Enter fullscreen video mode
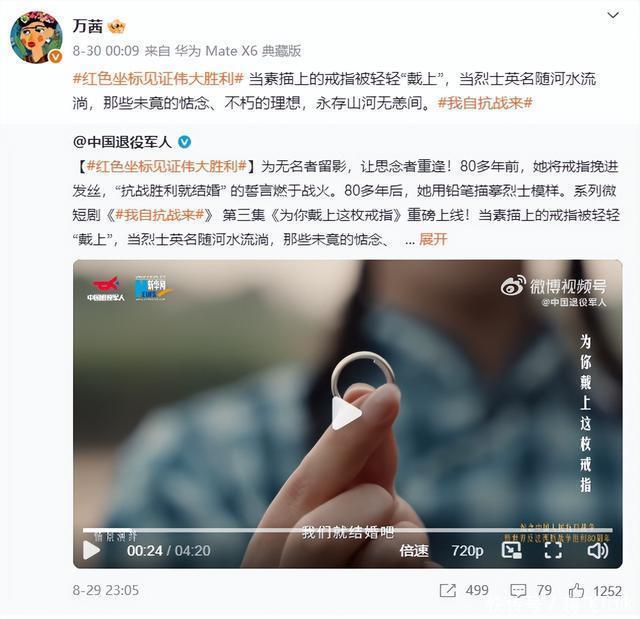Screen dimensions: 640x619 553,550
